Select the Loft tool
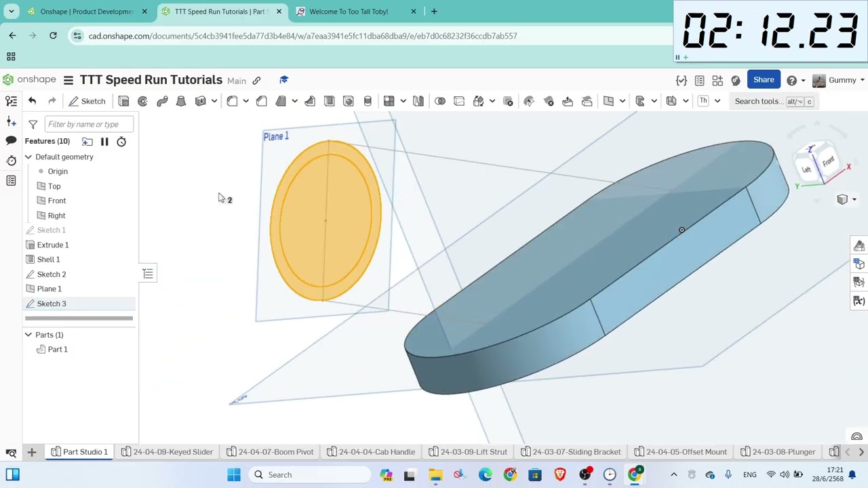868x488 pixels. 181,101
